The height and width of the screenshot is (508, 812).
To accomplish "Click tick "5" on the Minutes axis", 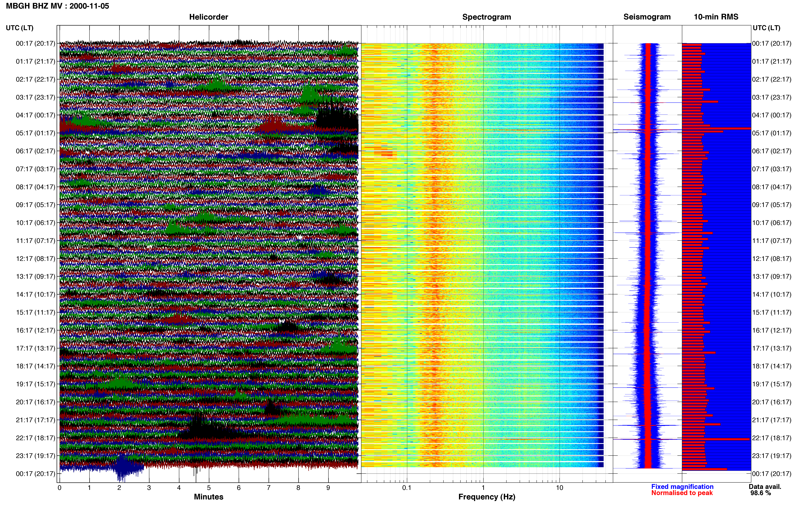I will point(209,488).
